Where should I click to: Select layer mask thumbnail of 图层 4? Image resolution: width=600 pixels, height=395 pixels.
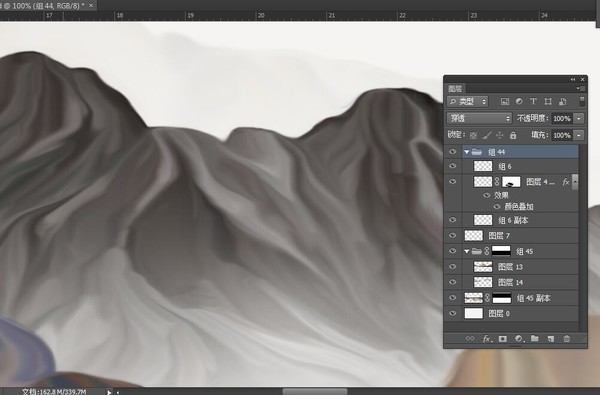pos(511,182)
